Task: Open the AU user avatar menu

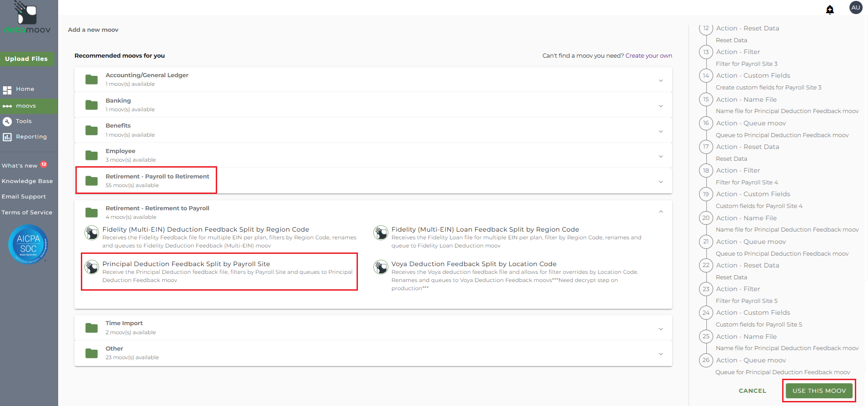Action: [856, 8]
